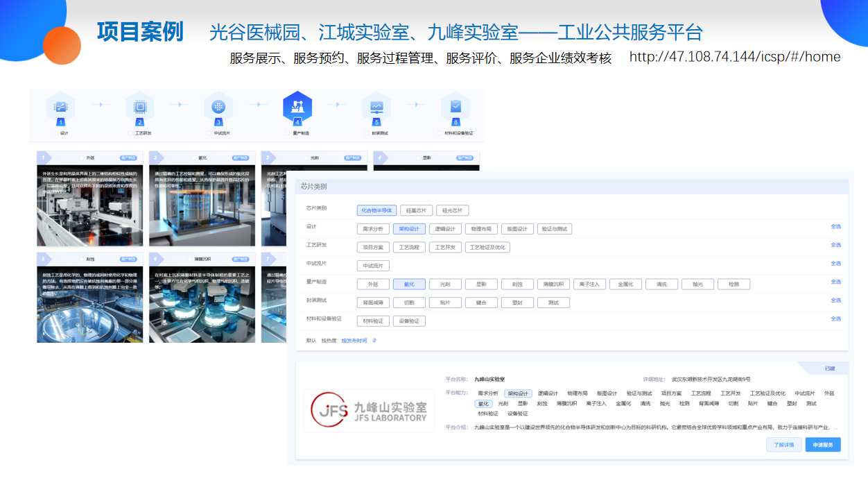Open the 氧化 process card image
The image size is (868, 485).
pos(202,205)
